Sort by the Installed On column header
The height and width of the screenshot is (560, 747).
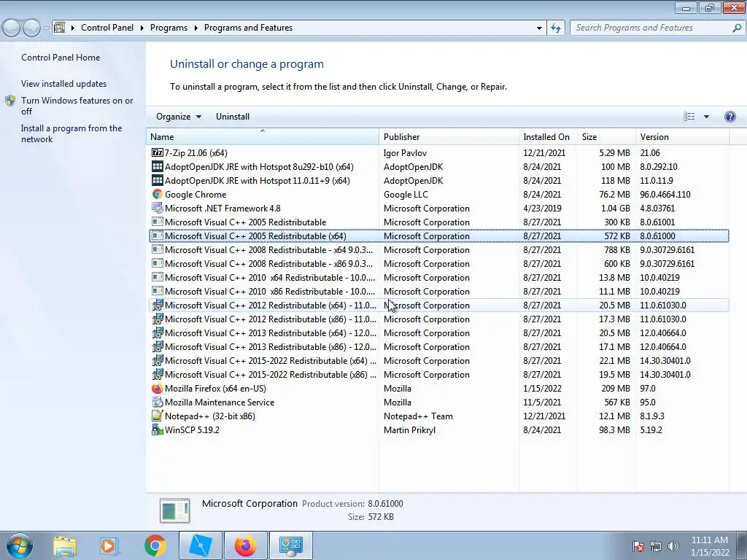tap(548, 136)
